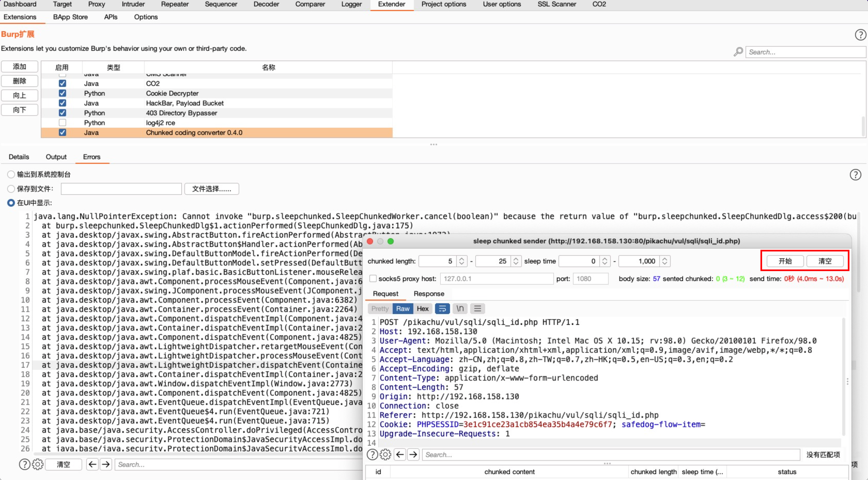This screenshot has width=868, height=480.
Task: Click 删除 button to remove extension
Action: click(x=20, y=81)
